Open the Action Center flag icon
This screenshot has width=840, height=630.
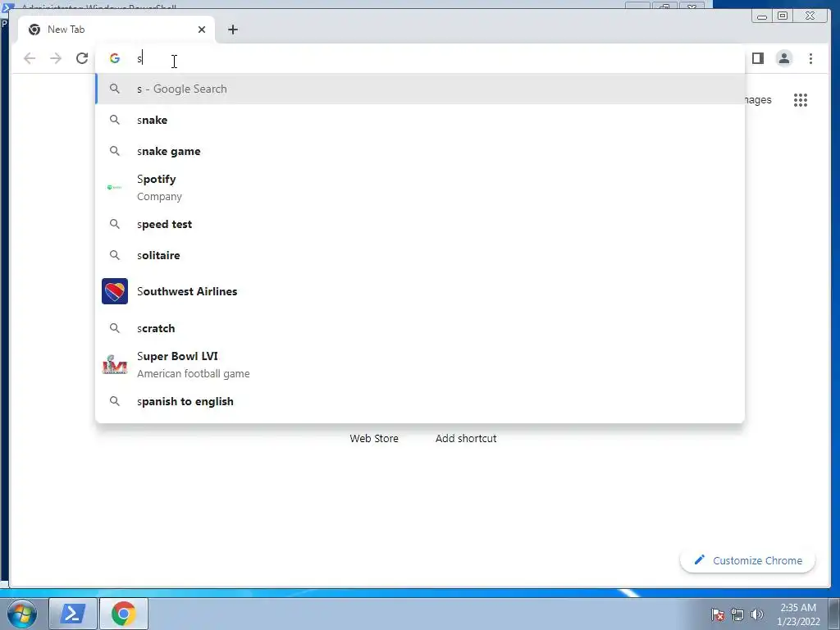718,614
